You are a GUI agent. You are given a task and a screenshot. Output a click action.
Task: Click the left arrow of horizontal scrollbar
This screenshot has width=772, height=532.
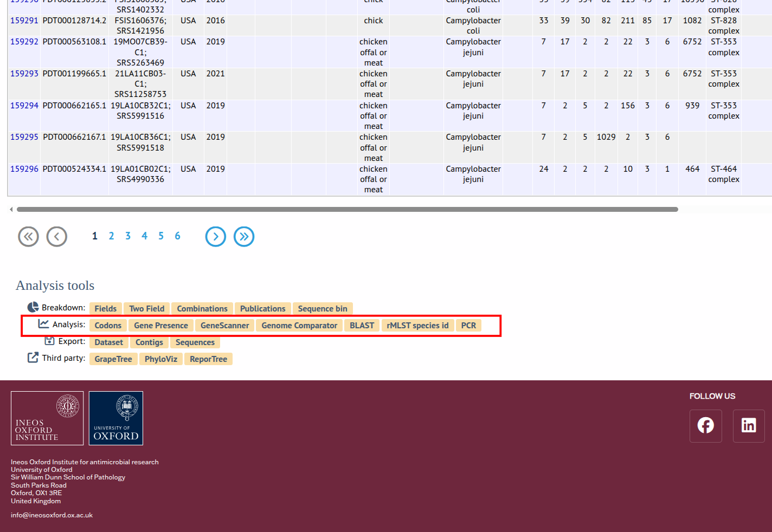(11, 210)
